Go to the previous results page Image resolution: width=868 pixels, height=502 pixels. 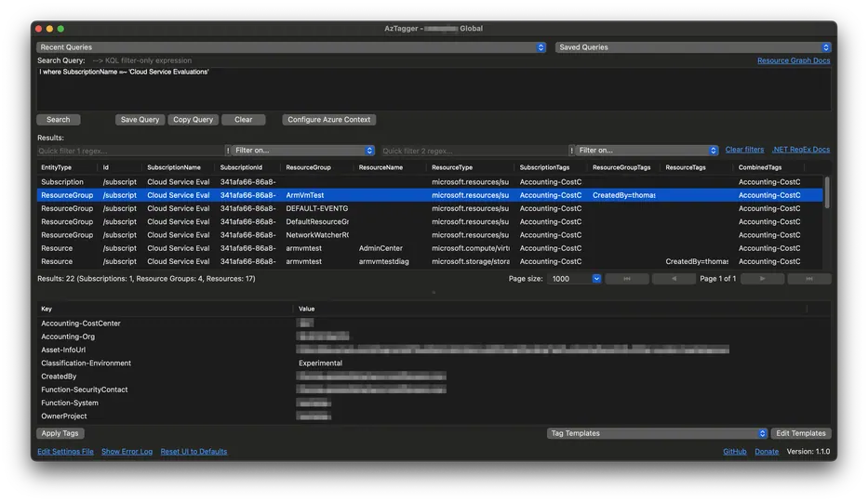click(674, 279)
